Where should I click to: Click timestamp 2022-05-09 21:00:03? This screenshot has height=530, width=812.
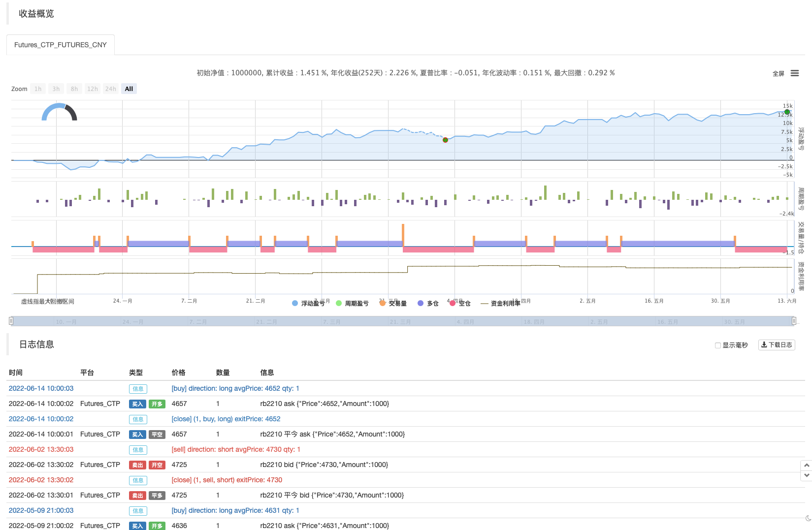click(41, 510)
